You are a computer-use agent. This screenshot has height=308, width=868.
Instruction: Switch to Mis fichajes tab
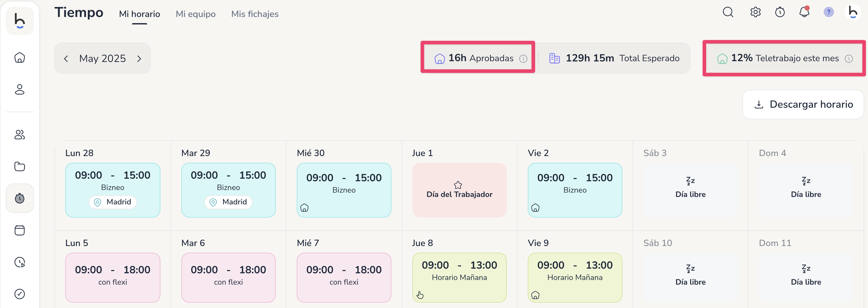pos(255,14)
